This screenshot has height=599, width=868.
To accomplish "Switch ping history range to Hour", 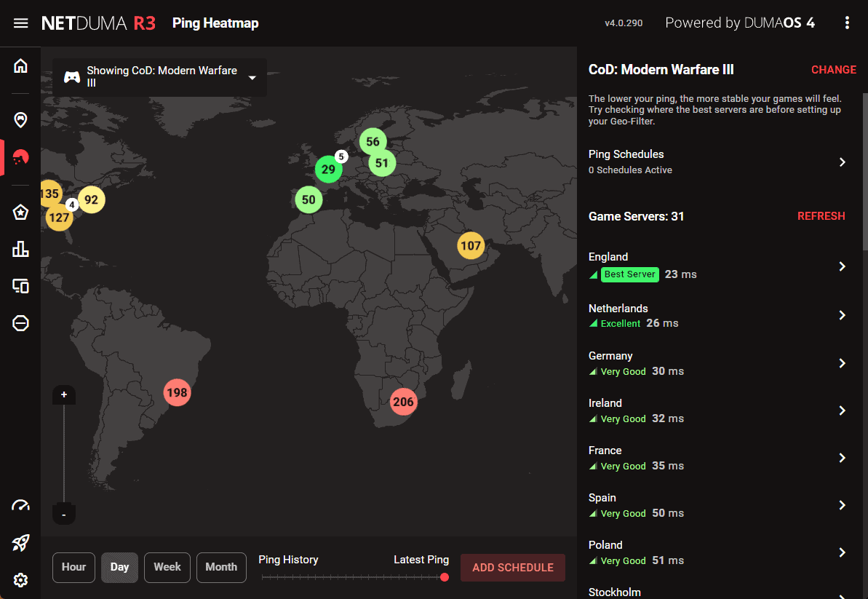I will click(x=73, y=568).
